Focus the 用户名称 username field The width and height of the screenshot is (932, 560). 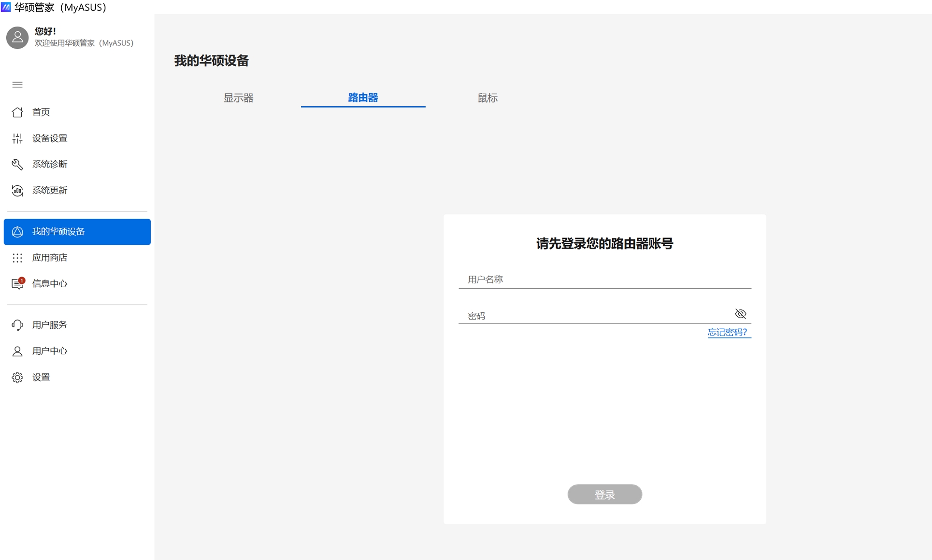(x=604, y=280)
